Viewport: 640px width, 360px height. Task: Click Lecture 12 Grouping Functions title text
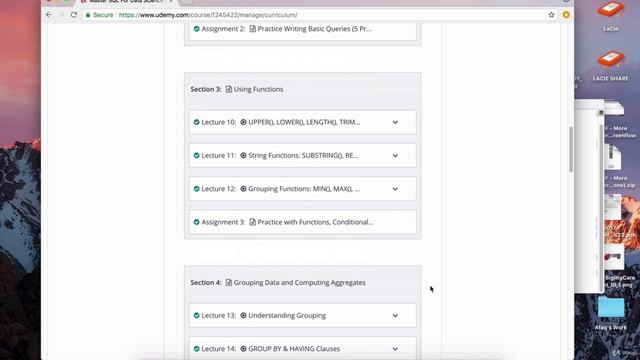click(x=304, y=189)
